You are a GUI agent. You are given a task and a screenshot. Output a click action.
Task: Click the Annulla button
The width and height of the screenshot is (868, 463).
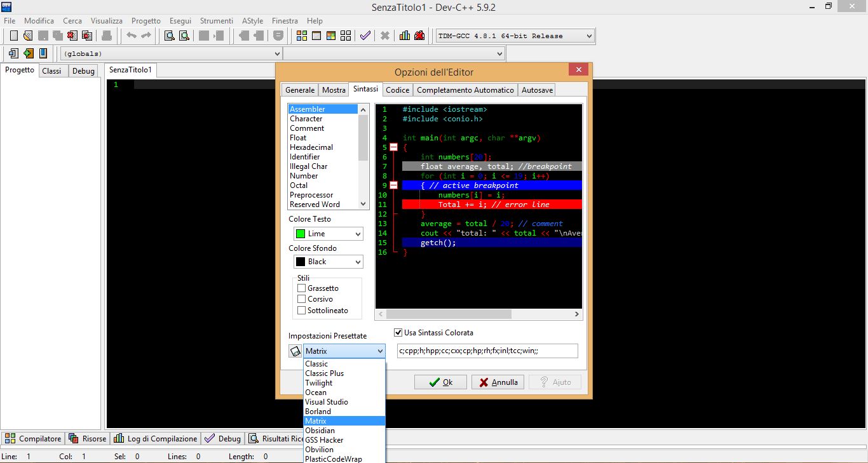[499, 382]
